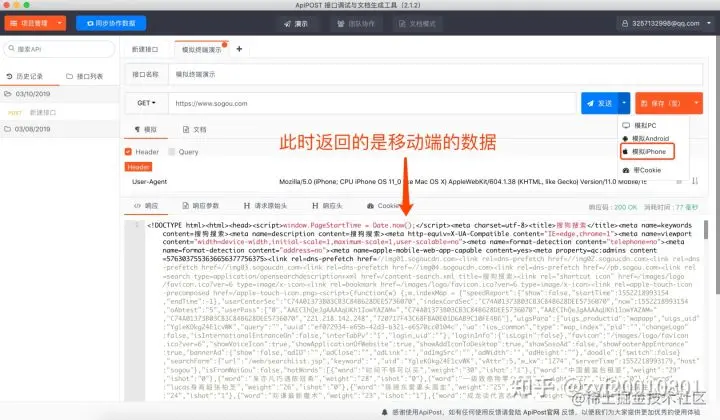Screen dimensions: 720x420
Task: Click the URL field with https://www.sogou.com
Action: pos(372,103)
